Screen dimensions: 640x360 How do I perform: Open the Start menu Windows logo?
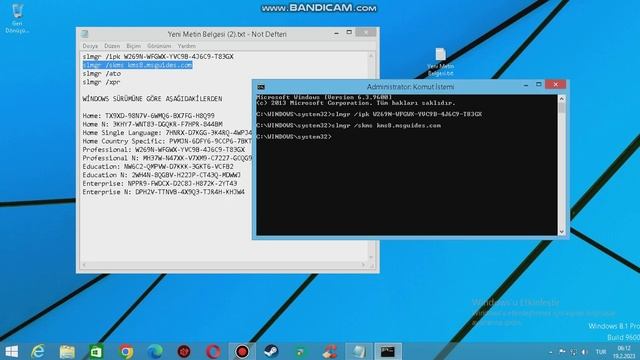11,351
